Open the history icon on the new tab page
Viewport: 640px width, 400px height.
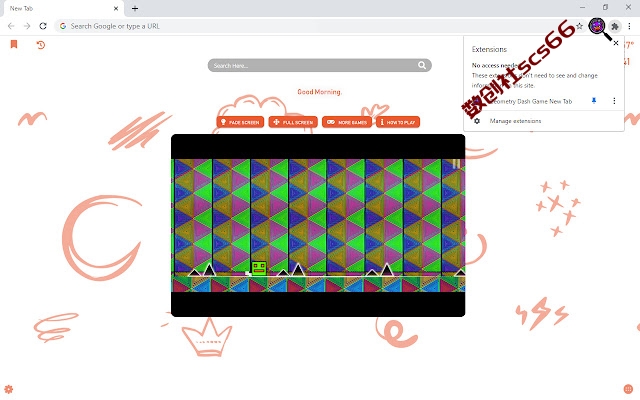pos(40,44)
